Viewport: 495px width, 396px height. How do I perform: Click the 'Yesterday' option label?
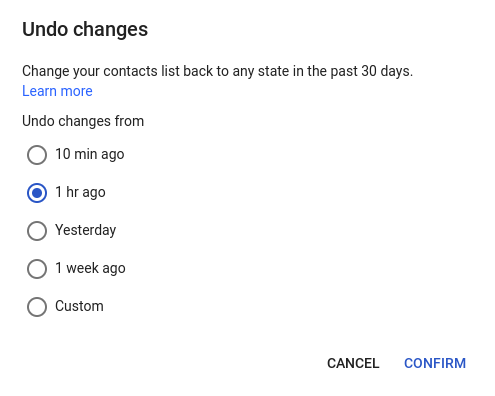point(86,231)
